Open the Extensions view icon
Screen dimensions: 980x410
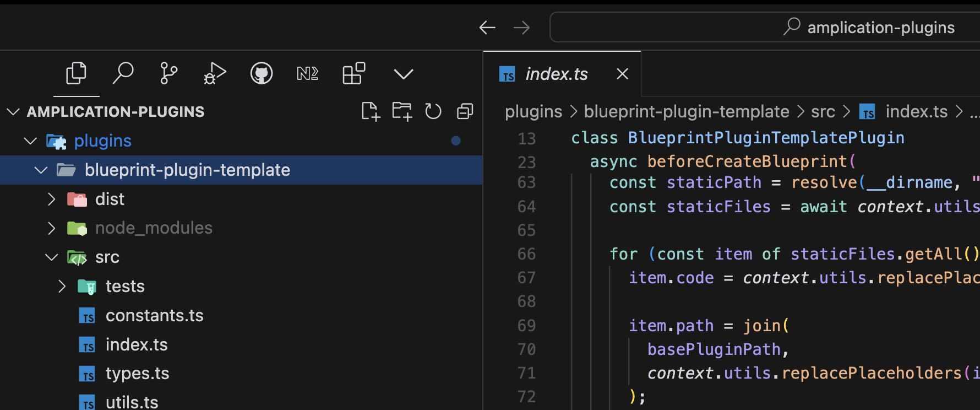(x=353, y=73)
